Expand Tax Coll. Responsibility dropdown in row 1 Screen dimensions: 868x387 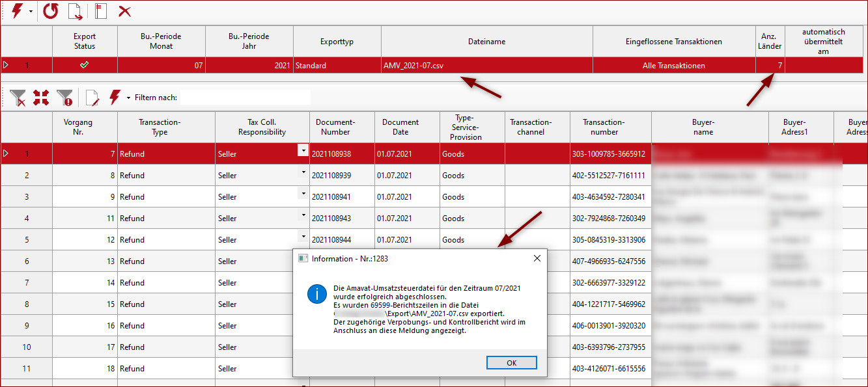tap(302, 150)
